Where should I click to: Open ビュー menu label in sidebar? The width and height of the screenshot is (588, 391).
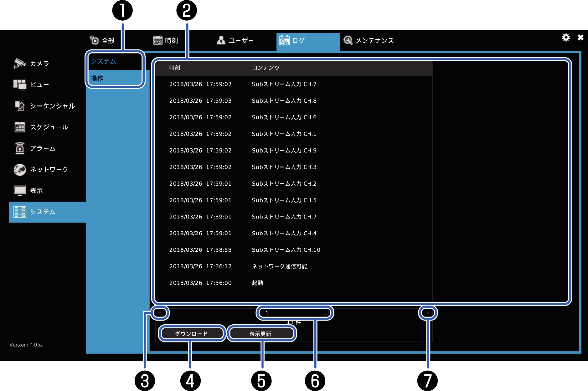(x=40, y=85)
